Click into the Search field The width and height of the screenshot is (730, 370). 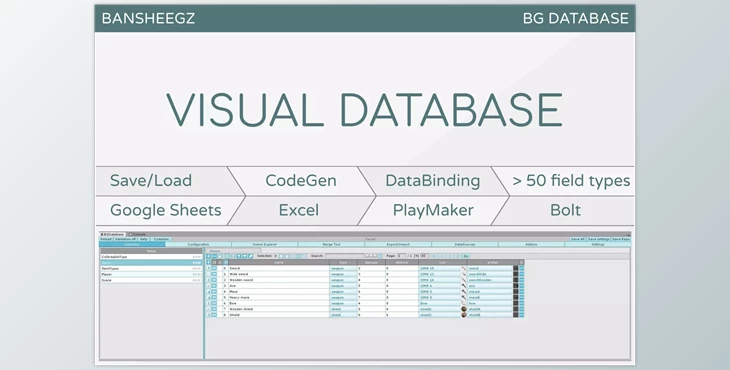[345, 256]
